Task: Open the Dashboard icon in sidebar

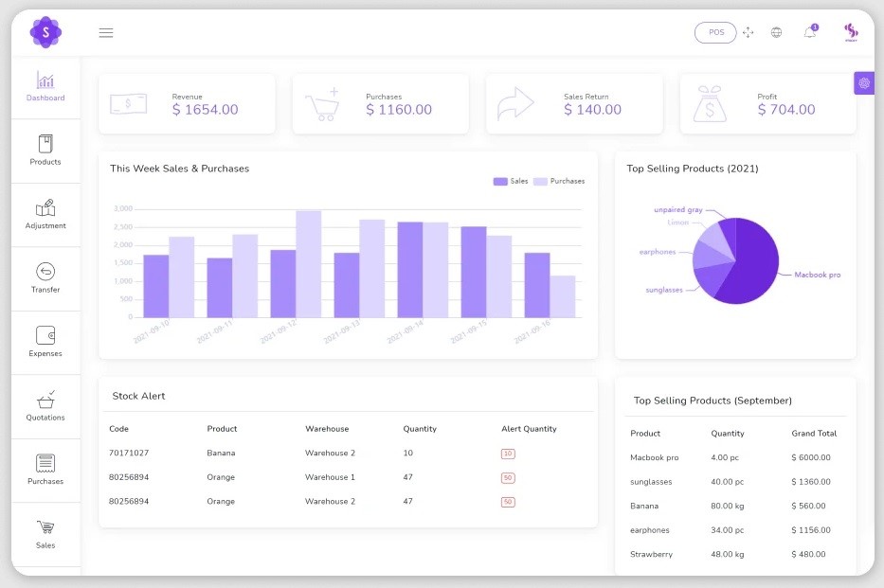Action: click(x=45, y=80)
